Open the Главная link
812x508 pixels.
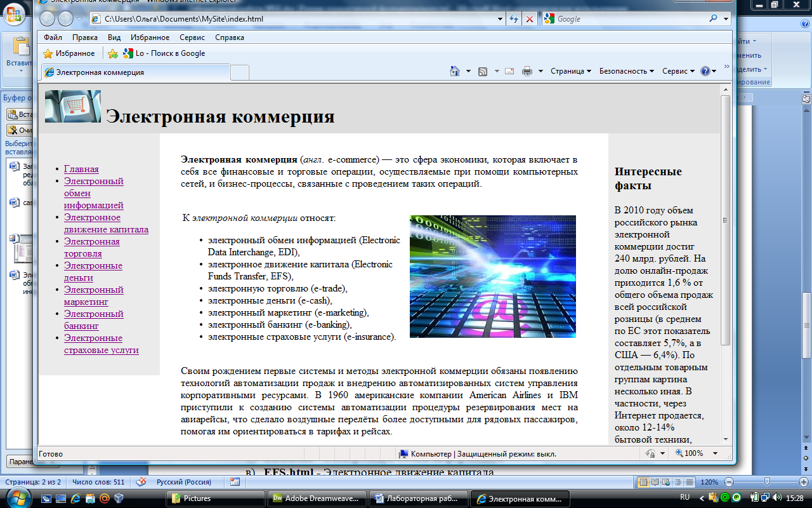(81, 169)
